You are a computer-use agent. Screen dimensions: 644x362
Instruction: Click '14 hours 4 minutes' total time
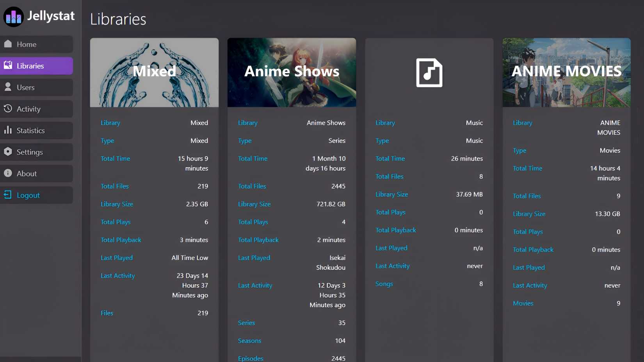pyautogui.click(x=605, y=173)
